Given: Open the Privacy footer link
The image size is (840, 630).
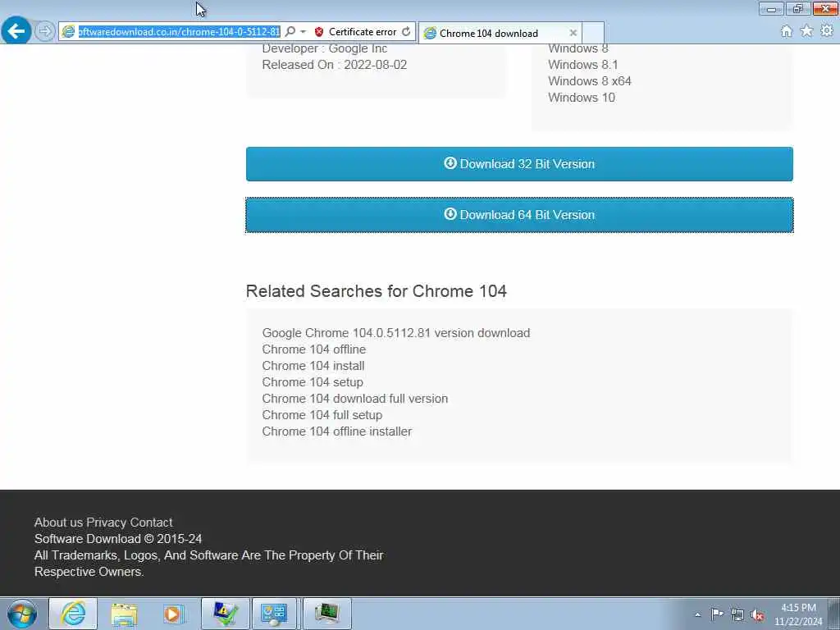Looking at the screenshot, I should click(106, 523).
